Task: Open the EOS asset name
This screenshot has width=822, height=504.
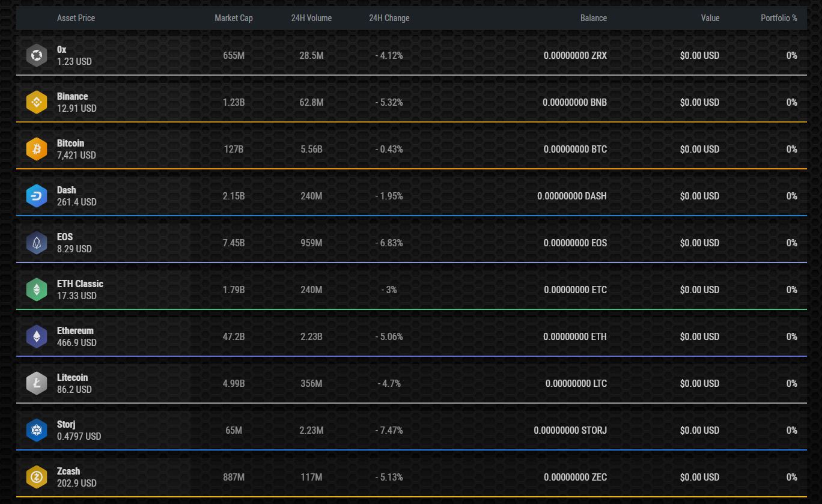Action: 65,237
